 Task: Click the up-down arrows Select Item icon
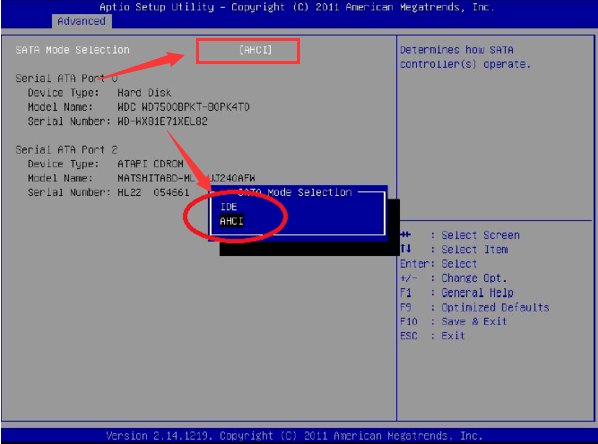click(x=406, y=249)
